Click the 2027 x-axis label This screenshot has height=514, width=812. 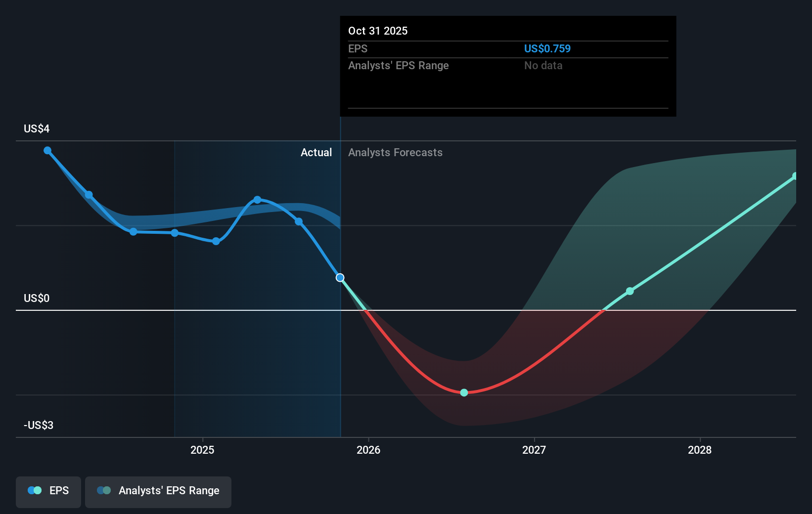click(534, 450)
